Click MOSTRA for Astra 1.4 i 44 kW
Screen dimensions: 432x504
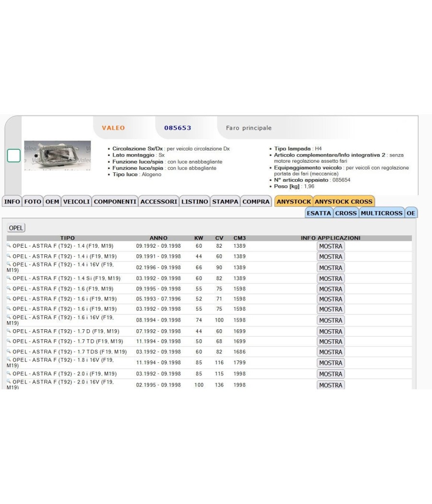pyautogui.click(x=331, y=256)
